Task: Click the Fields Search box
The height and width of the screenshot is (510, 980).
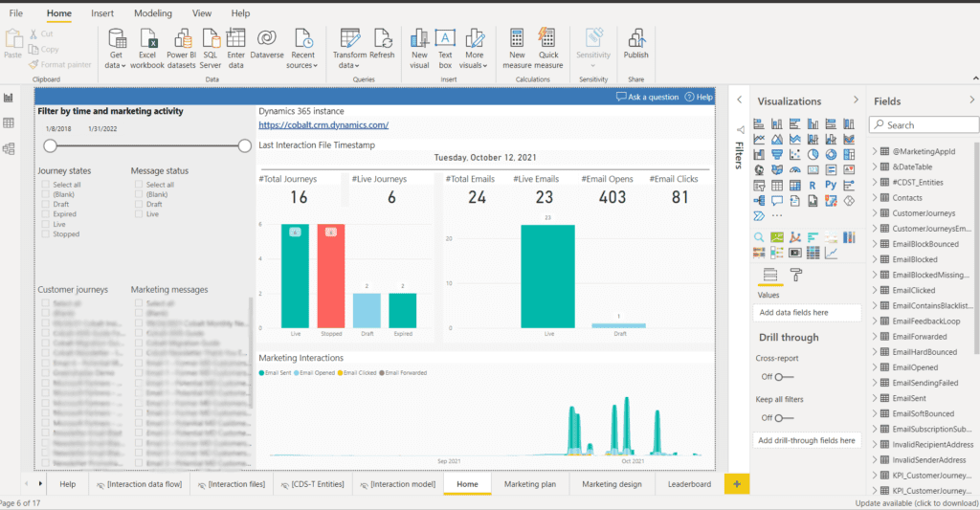Action: [924, 125]
